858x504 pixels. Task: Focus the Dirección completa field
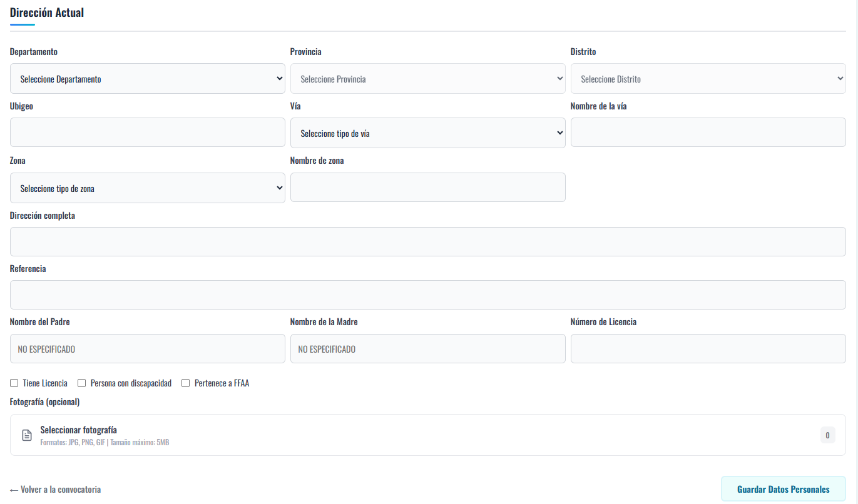(x=428, y=241)
